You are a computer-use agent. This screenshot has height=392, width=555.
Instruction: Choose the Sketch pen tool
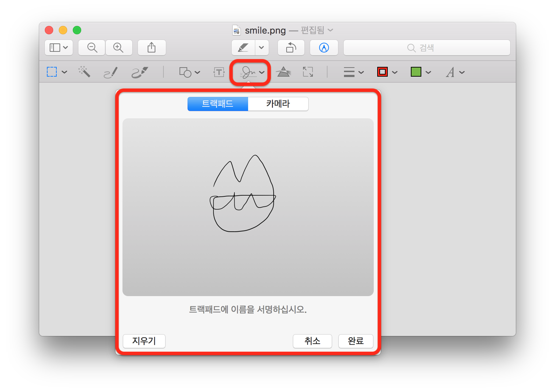coord(111,72)
